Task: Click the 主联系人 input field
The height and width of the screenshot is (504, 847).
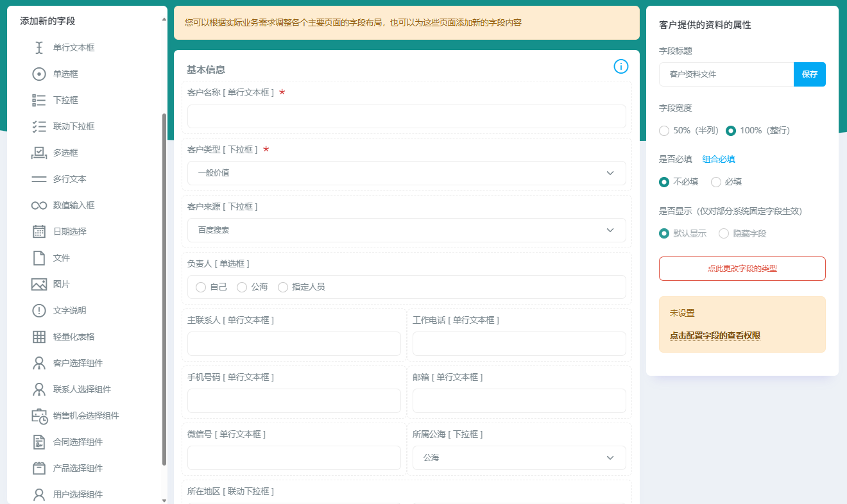Action: tap(294, 344)
